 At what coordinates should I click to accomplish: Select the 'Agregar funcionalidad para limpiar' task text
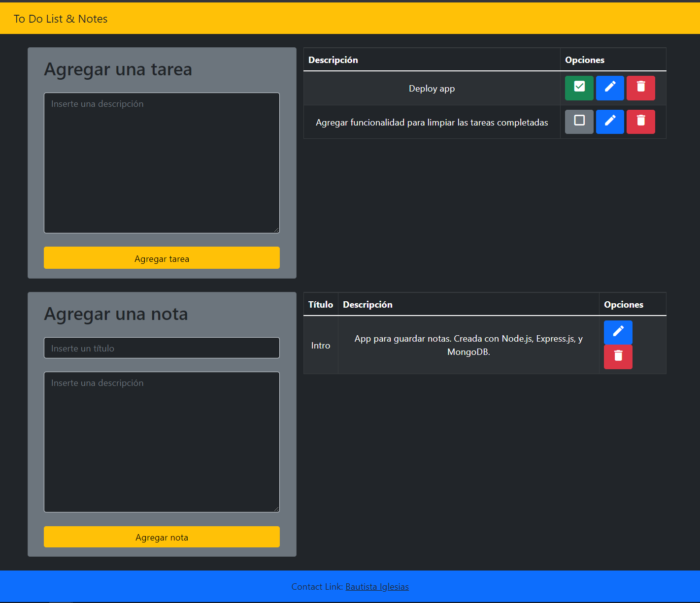(432, 123)
